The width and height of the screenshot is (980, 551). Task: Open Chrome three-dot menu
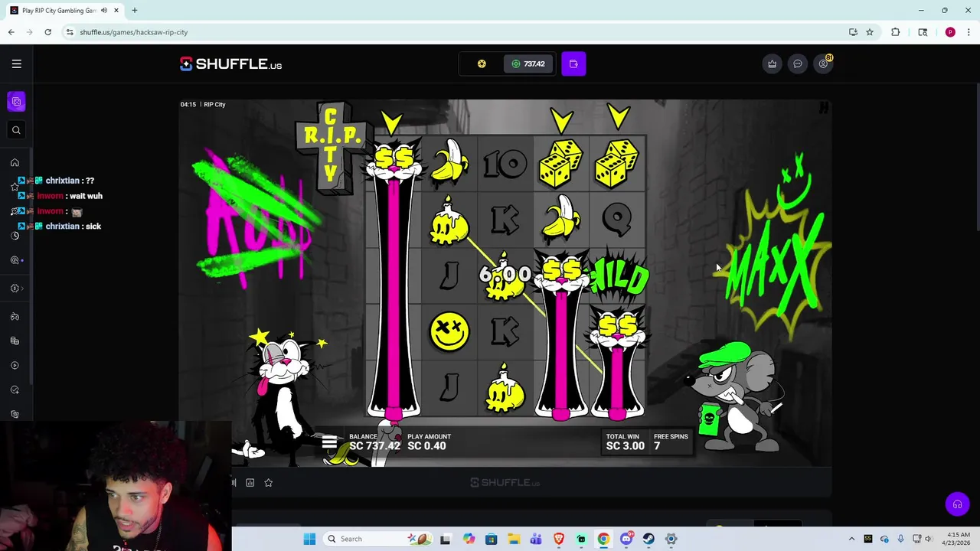point(969,32)
